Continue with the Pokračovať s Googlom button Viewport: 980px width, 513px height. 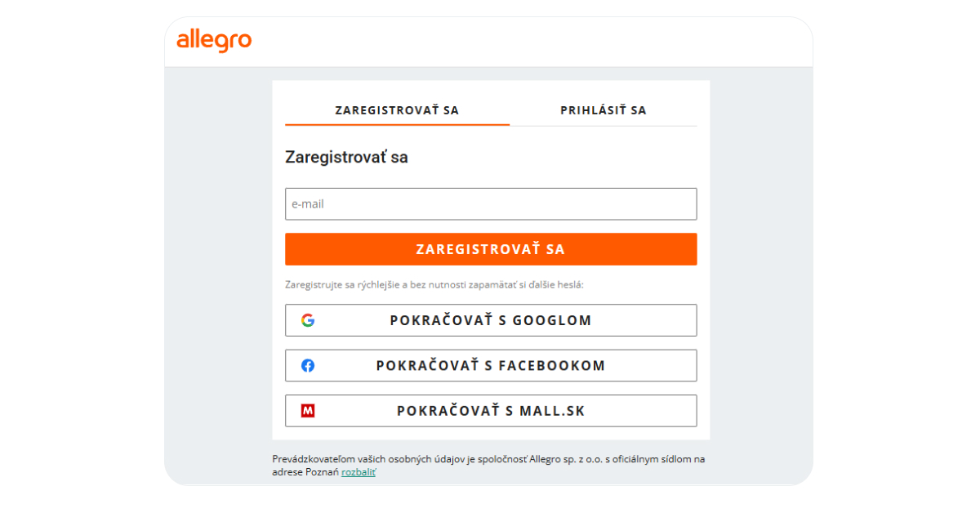point(490,320)
